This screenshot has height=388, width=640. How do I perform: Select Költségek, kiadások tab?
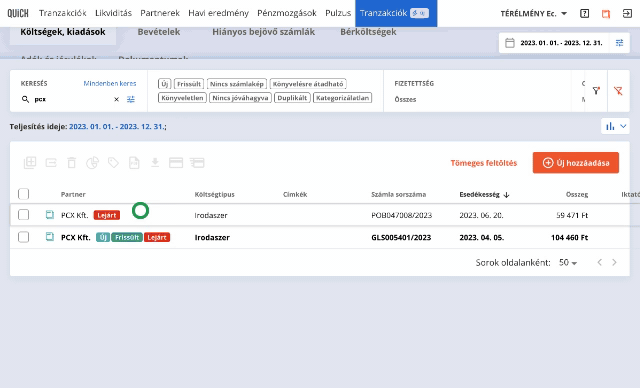click(x=63, y=32)
